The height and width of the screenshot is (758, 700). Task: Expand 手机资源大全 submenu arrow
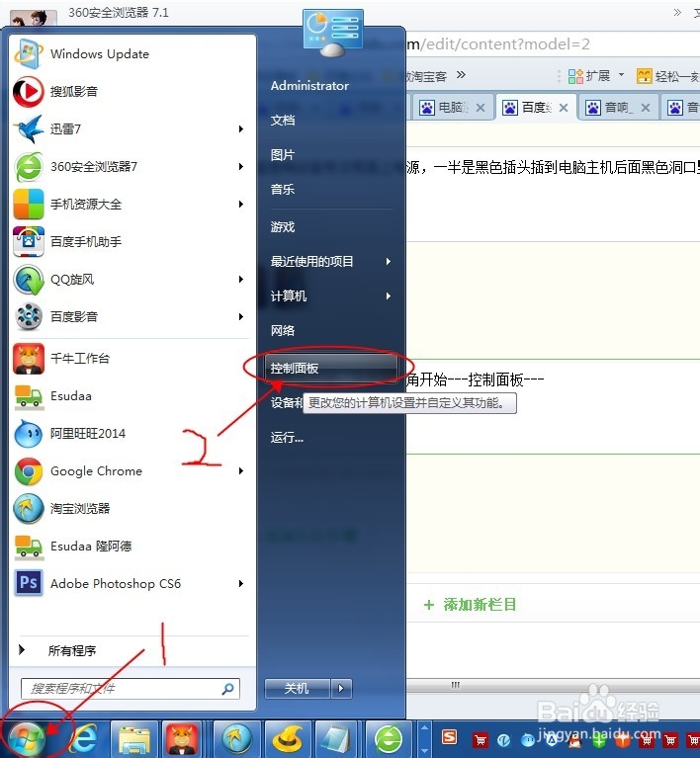tap(241, 204)
